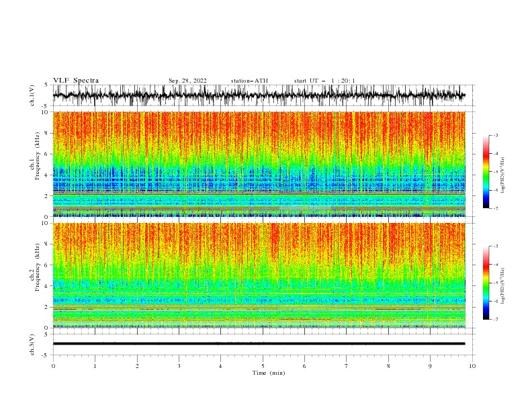532x411 pixels.
Task: Select the "start UT = 1:20:1" text
Action: [x=324, y=81]
